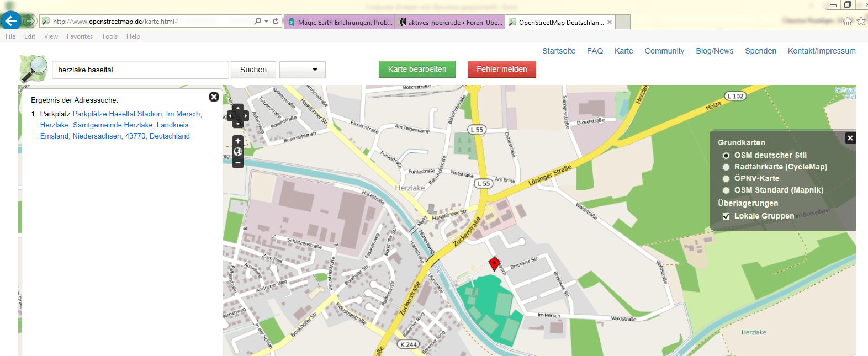Zoom out with the minus button

pyautogui.click(x=238, y=163)
